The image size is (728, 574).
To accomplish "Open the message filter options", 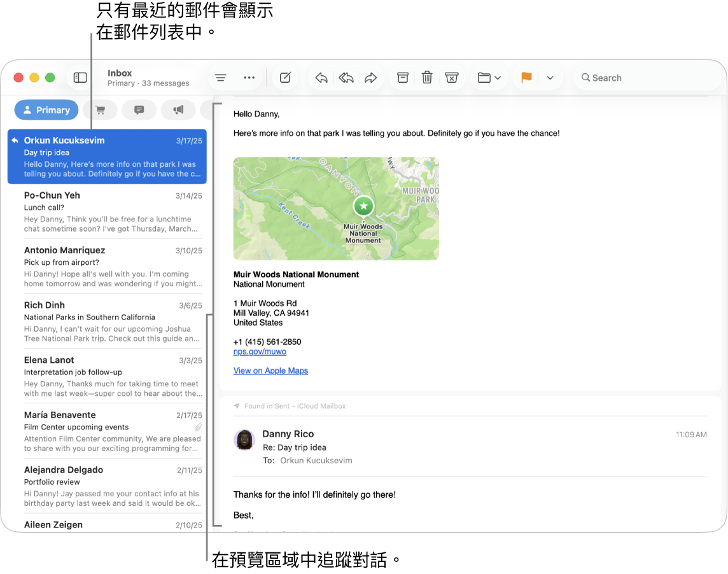I will pos(220,78).
